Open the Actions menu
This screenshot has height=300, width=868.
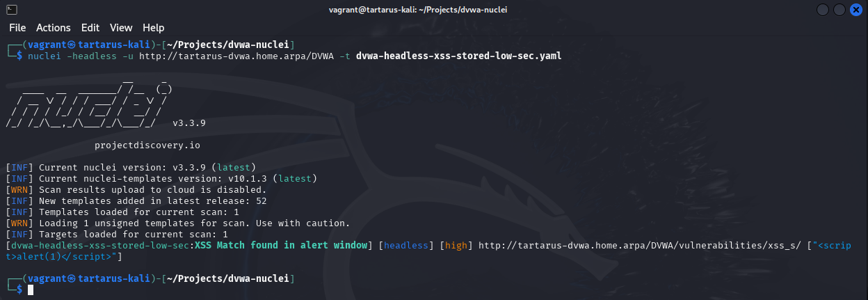[54, 28]
